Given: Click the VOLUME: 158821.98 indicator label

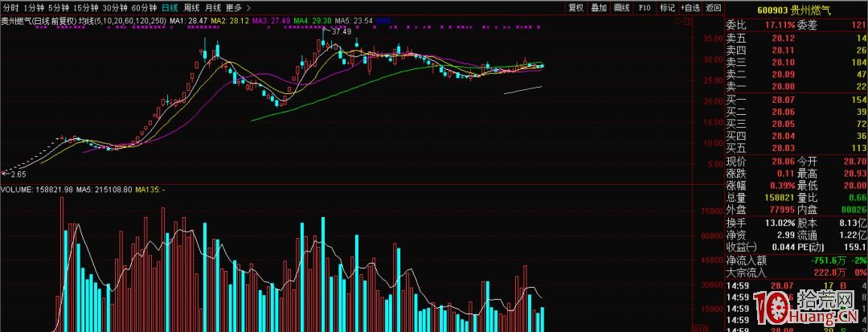Looking at the screenshot, I should click(36, 190).
